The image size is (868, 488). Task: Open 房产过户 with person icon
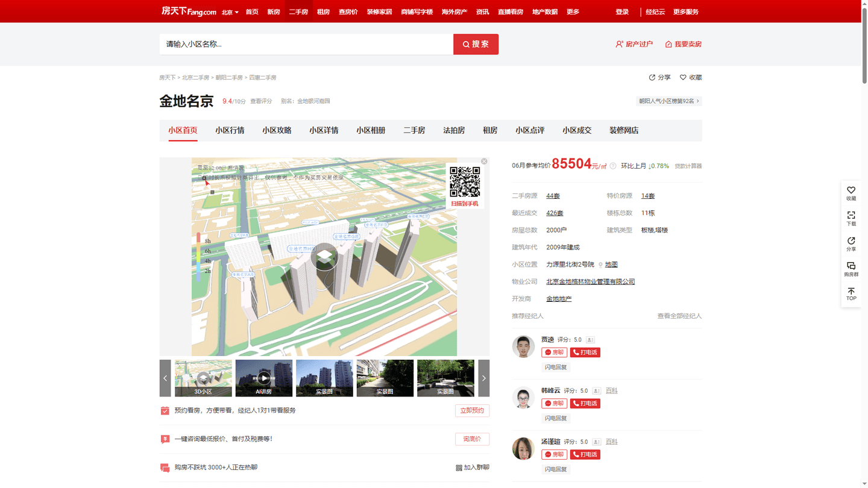[634, 44]
